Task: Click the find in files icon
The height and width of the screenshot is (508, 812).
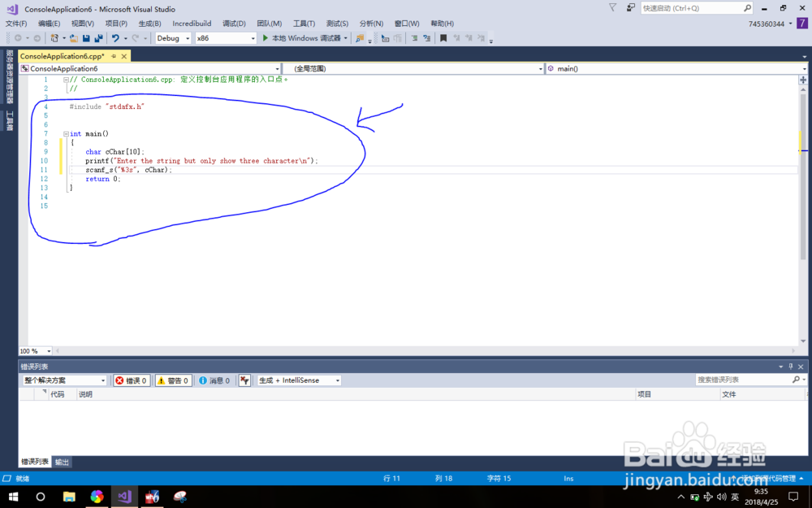Action: pos(360,38)
